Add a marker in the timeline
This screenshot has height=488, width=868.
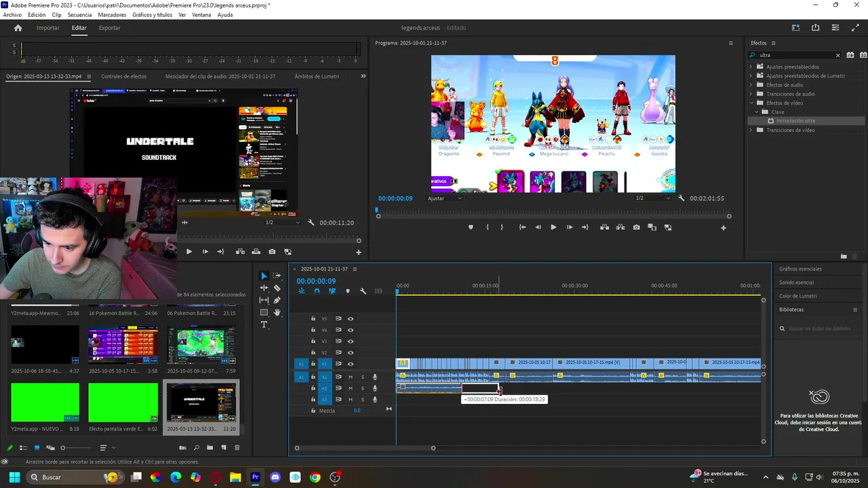tap(348, 291)
